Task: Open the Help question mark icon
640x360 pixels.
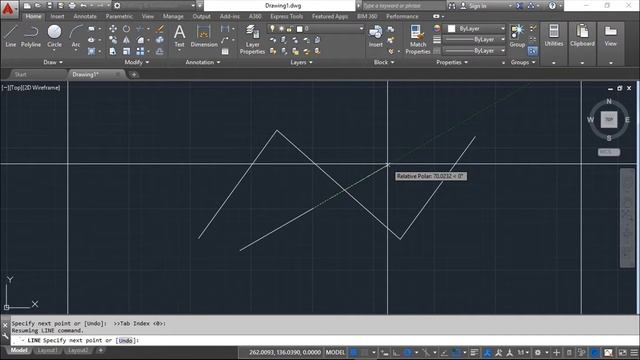Action: (x=552, y=6)
